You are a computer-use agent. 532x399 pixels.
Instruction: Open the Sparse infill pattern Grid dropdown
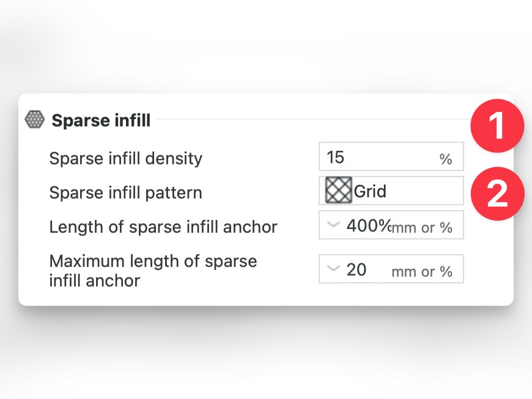click(x=391, y=191)
